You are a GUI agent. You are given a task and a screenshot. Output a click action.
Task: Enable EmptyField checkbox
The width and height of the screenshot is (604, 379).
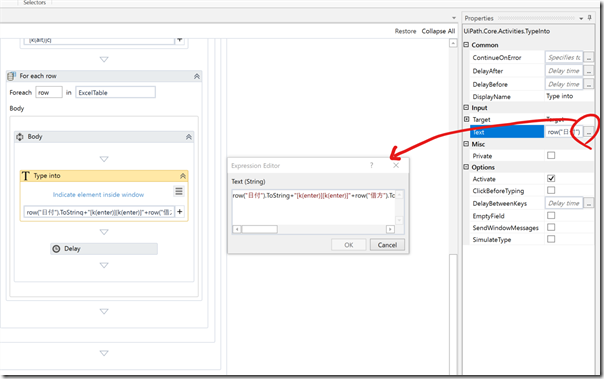(x=551, y=215)
